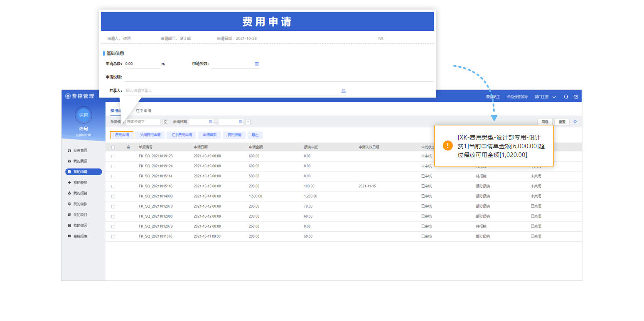644x321 pixels.
Task: Check the checkbox for FK_SQ_20211012078
Action: (x=113, y=206)
